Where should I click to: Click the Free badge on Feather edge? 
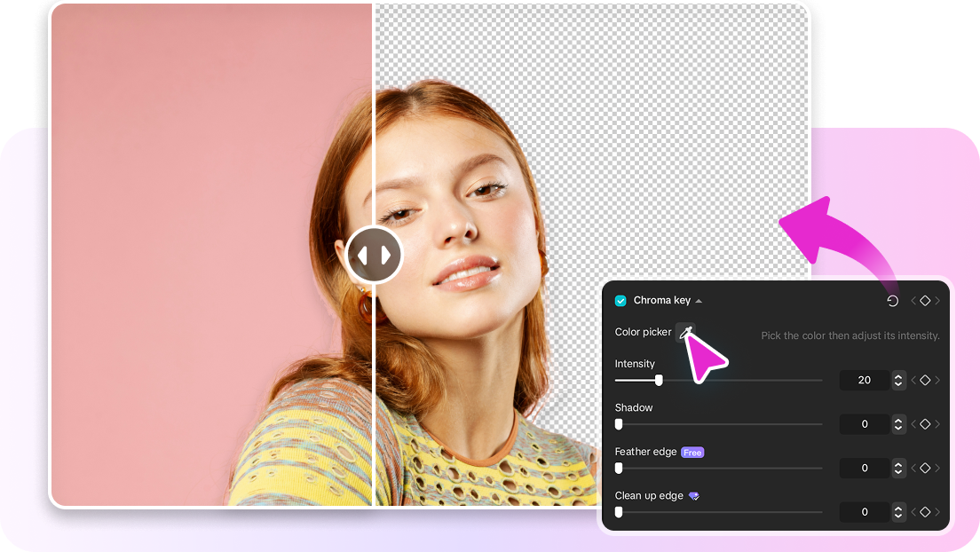tap(694, 452)
